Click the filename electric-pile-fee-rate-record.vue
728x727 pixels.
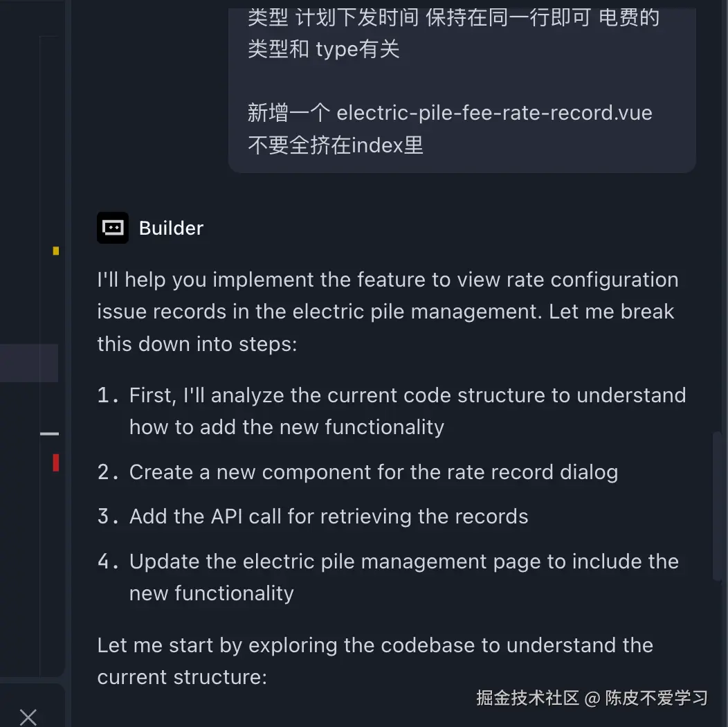point(494,112)
